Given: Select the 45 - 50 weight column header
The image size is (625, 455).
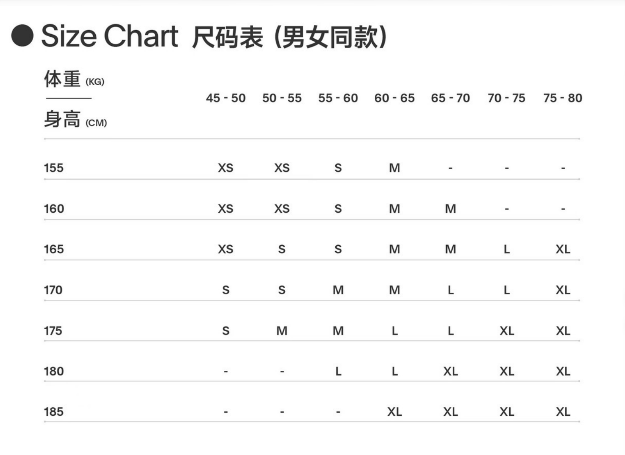Looking at the screenshot, I should (225, 98).
